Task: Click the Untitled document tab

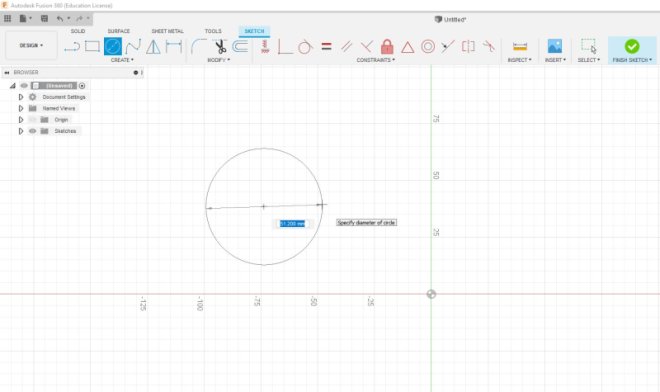Action: click(x=450, y=19)
